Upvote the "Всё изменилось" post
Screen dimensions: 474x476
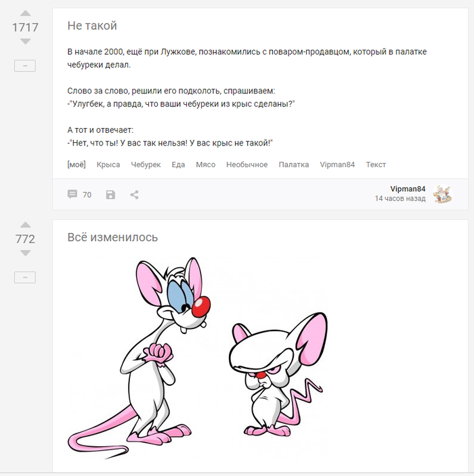tap(25, 225)
